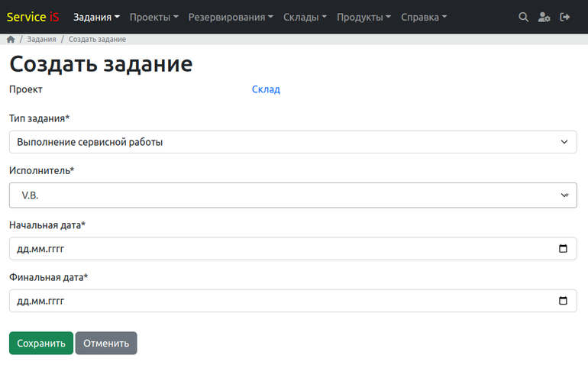Click the Создать задание breadcrumb item

coord(97,40)
